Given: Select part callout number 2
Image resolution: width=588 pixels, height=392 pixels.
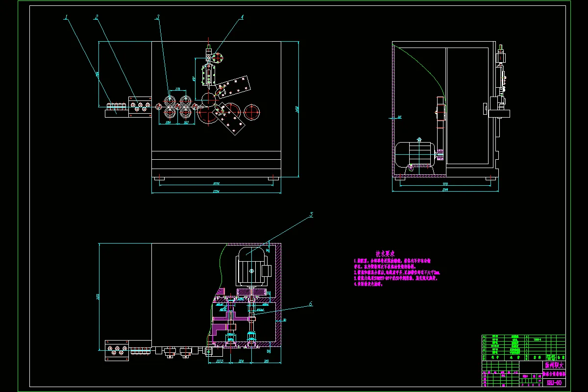Looking at the screenshot, I should (x=97, y=16).
